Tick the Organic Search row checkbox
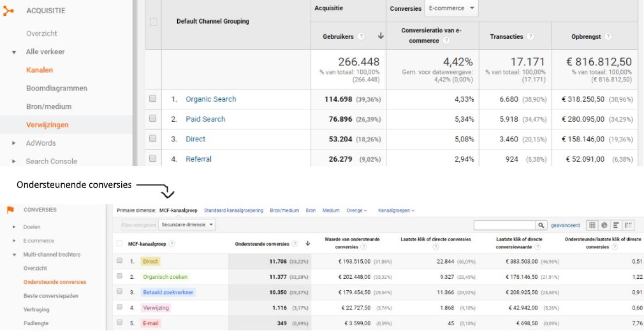This screenshot has width=644, height=331. coord(153,98)
